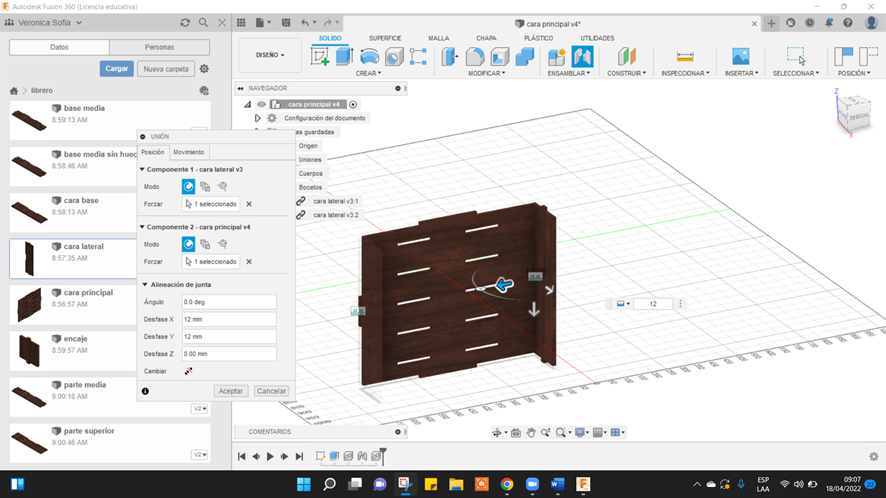Screen dimensions: 886x498
Task: Select the Extrude tool icon
Action: 344,57
